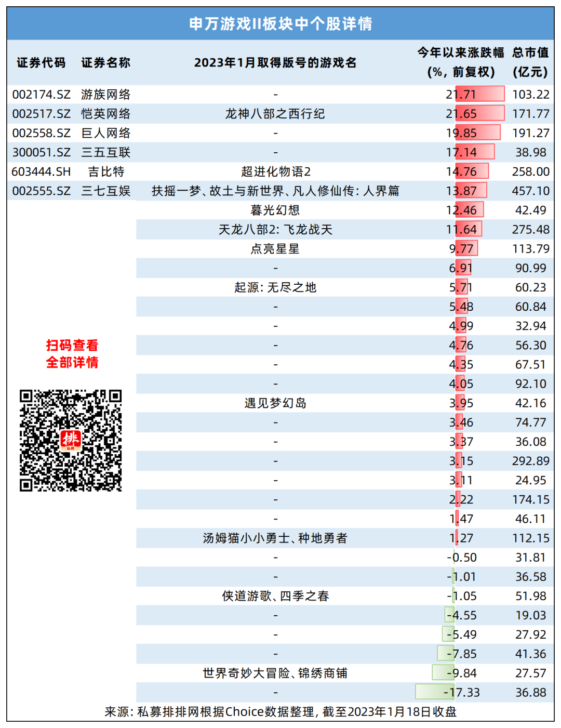Select the '2023年1月取得版号的游戏名' column header
The width and height of the screenshot is (561, 728).
point(275,63)
